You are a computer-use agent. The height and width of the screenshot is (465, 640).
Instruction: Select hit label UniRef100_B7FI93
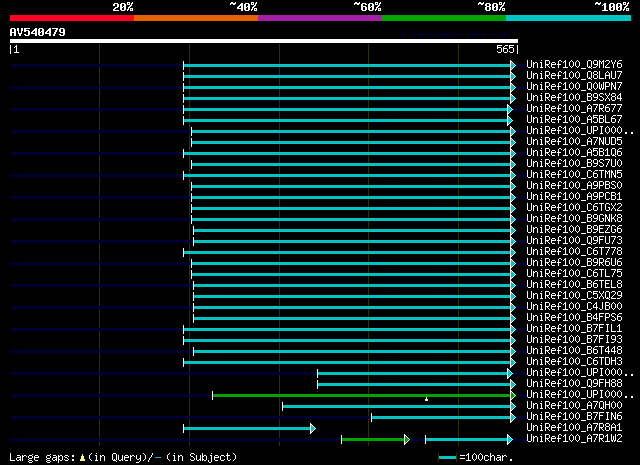(x=574, y=339)
